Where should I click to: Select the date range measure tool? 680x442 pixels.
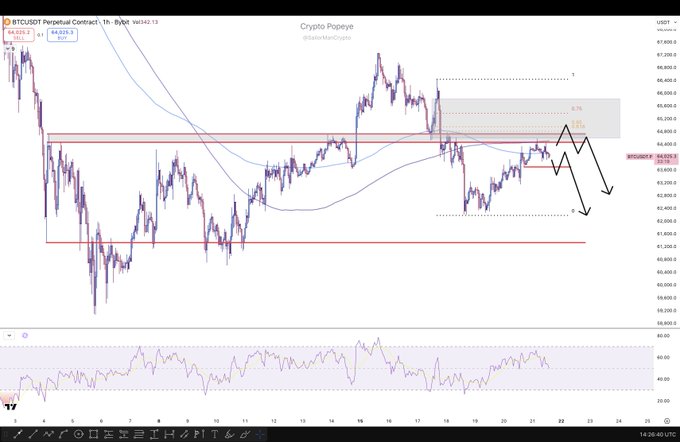tap(169, 434)
